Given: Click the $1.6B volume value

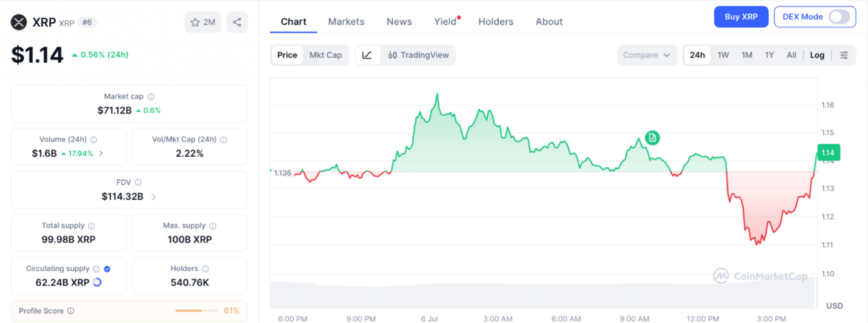Looking at the screenshot, I should [x=44, y=153].
